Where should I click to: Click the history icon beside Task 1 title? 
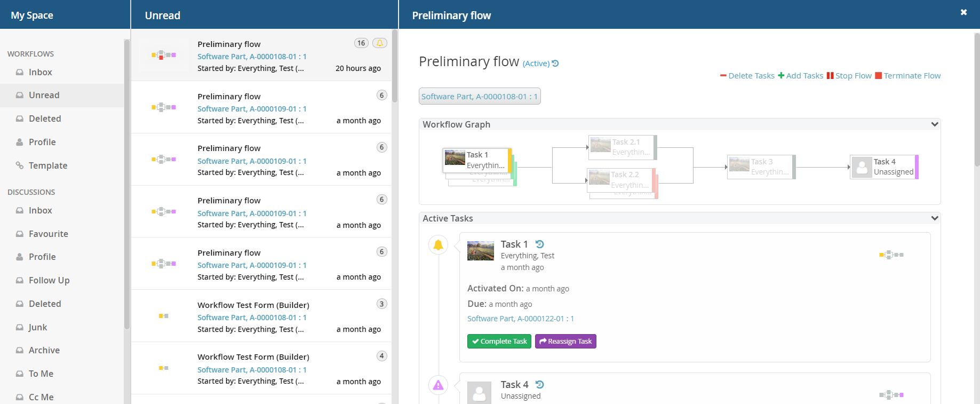[539, 244]
